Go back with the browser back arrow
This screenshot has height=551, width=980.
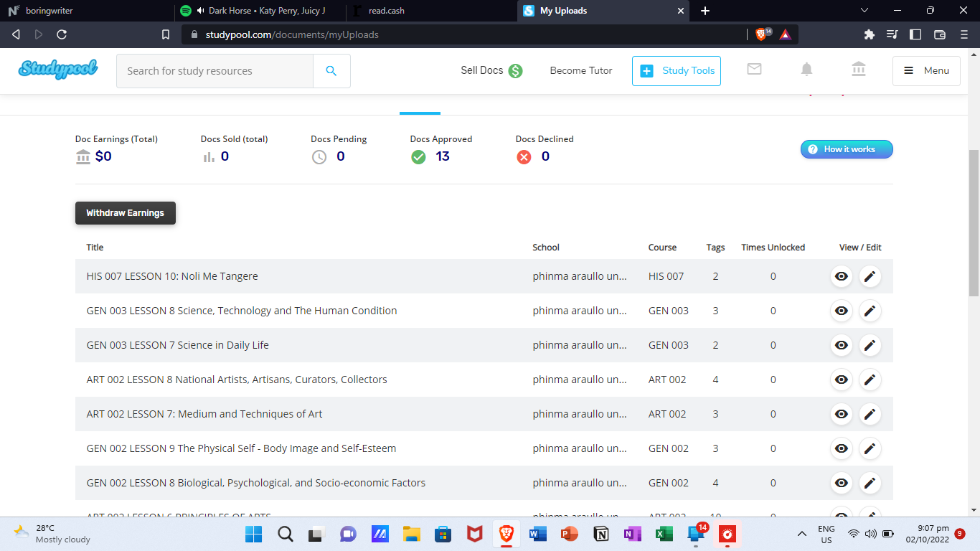tap(16, 34)
